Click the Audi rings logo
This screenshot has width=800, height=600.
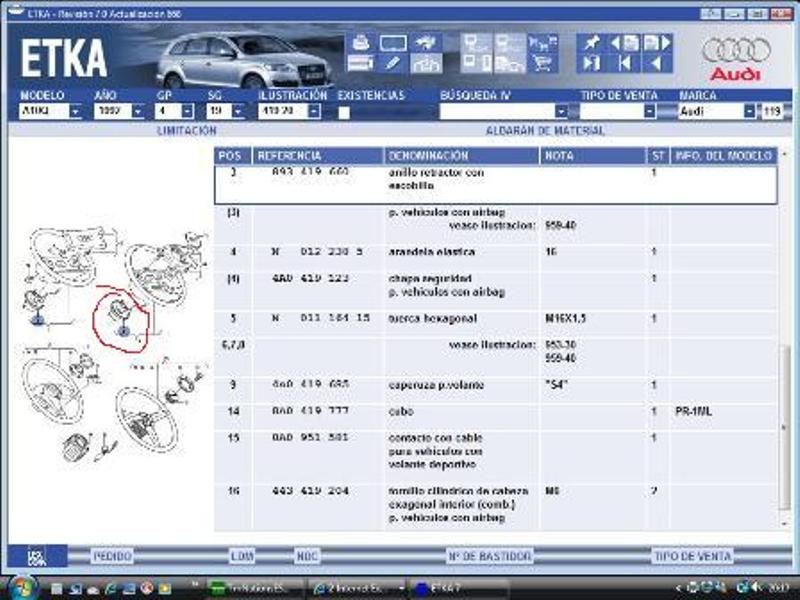coord(736,50)
